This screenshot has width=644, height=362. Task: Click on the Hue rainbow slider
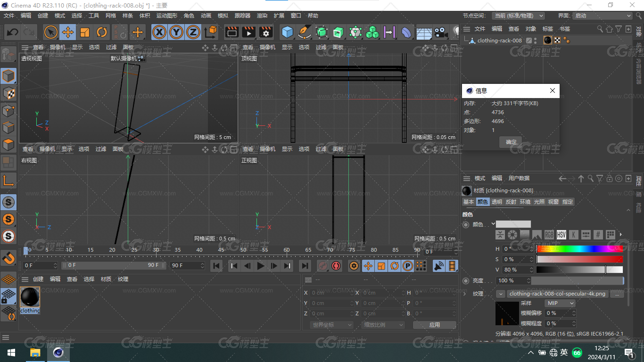pos(580,248)
